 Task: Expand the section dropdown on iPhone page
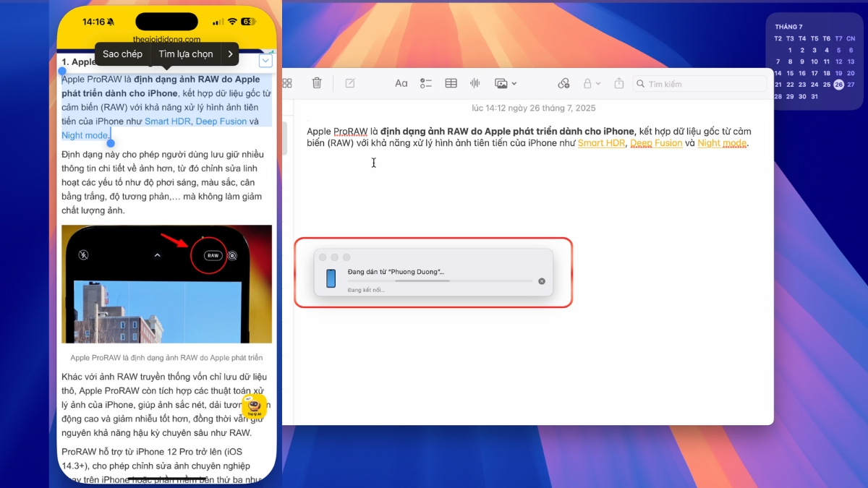(265, 61)
